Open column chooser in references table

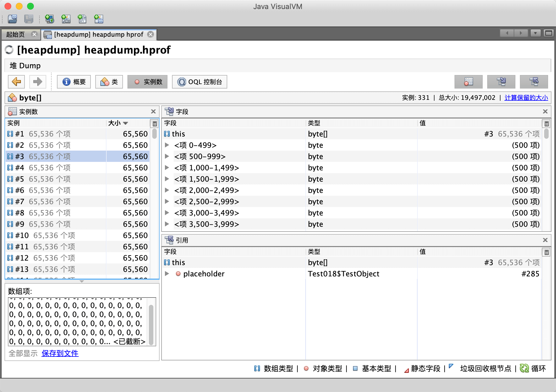click(x=546, y=252)
